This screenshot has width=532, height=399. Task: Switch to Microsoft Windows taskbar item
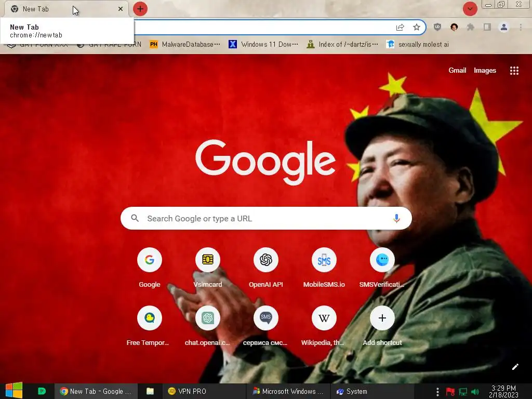tap(288, 391)
